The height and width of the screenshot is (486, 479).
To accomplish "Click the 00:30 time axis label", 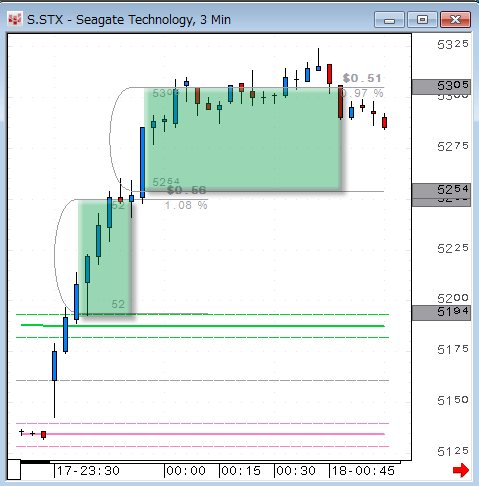I will point(296,471).
